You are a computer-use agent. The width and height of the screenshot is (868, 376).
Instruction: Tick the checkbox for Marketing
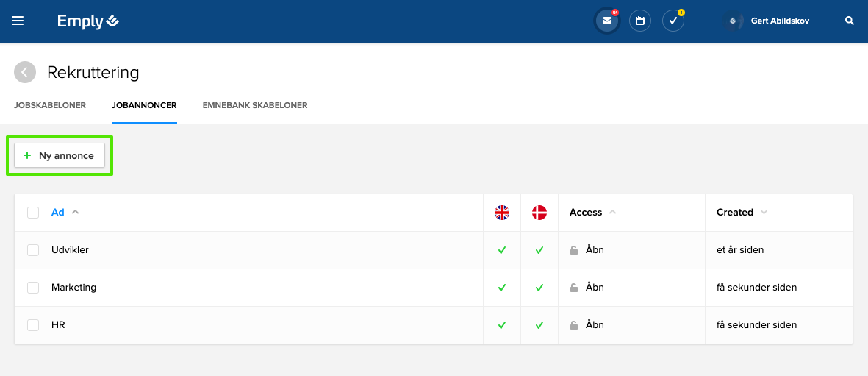pyautogui.click(x=33, y=288)
